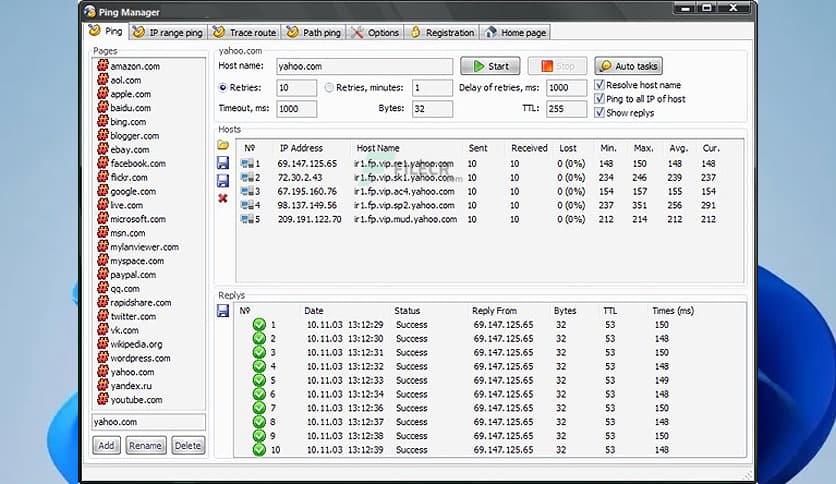Click green check icon of reply 5
836x484 pixels.
(259, 380)
